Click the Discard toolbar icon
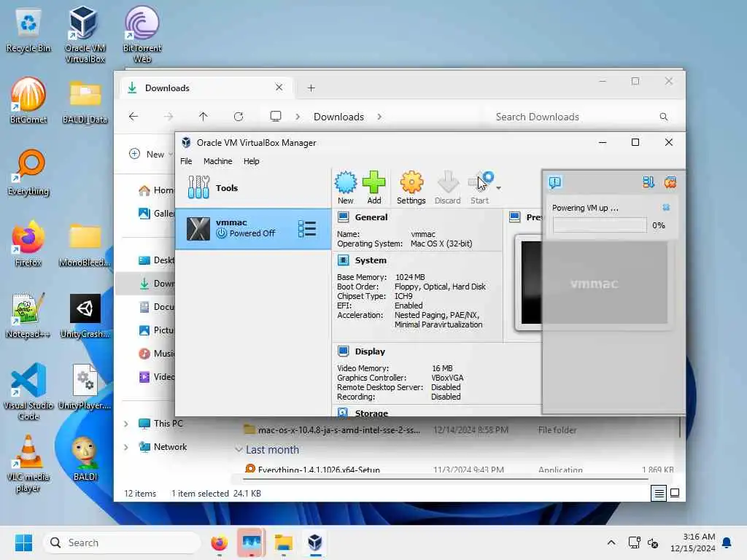Image resolution: width=747 pixels, height=560 pixels. [447, 187]
